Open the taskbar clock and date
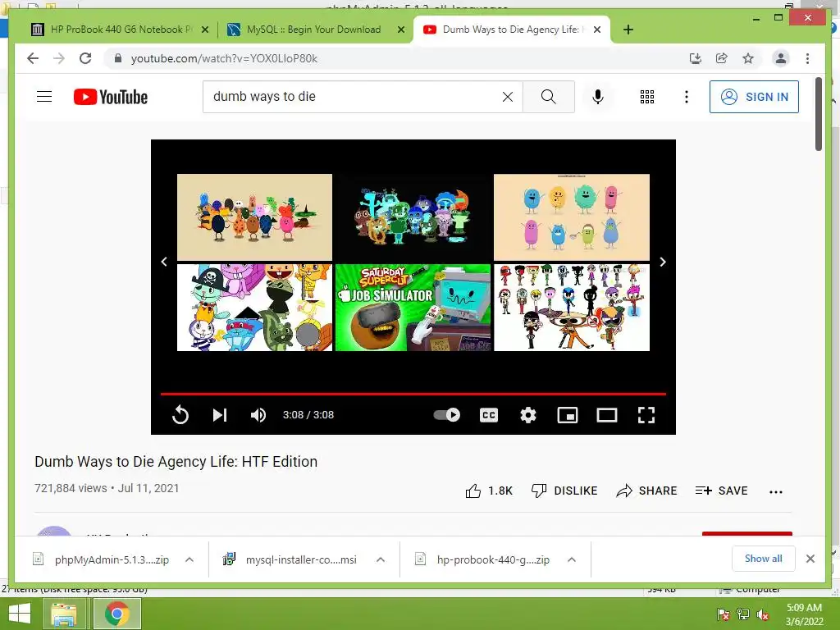840x630 pixels. (804, 614)
